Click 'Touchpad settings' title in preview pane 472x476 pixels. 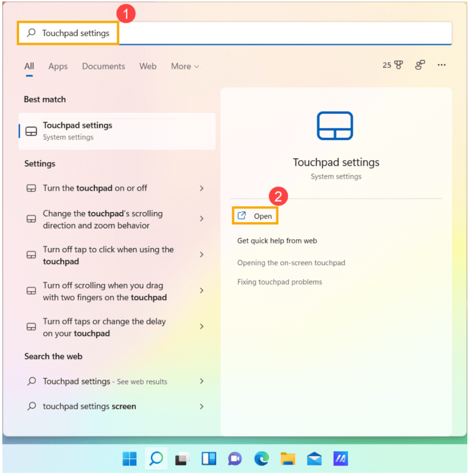point(336,162)
